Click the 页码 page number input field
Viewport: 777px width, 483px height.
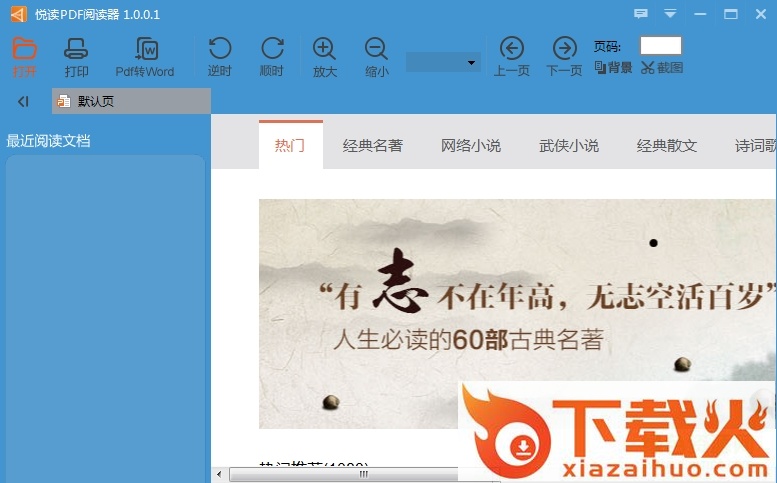pos(661,46)
